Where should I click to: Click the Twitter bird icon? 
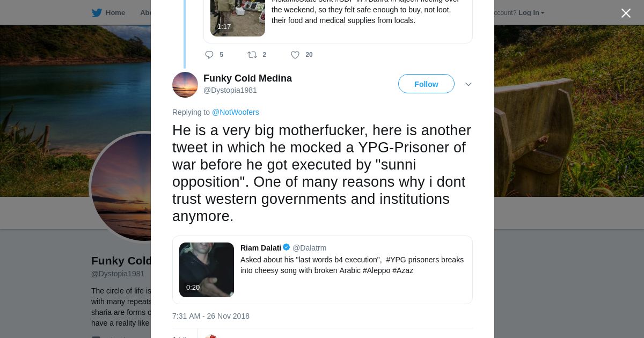(x=97, y=13)
